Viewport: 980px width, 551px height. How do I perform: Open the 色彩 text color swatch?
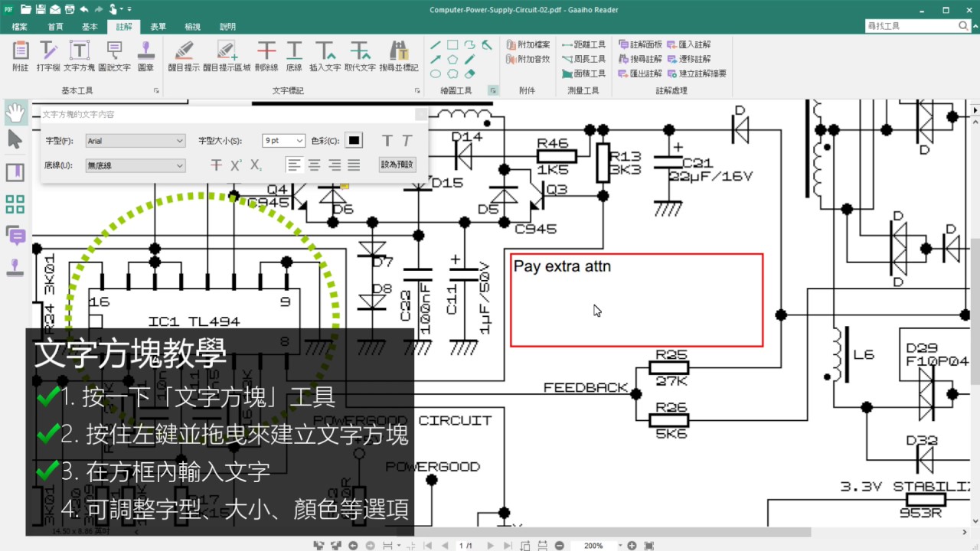[354, 141]
